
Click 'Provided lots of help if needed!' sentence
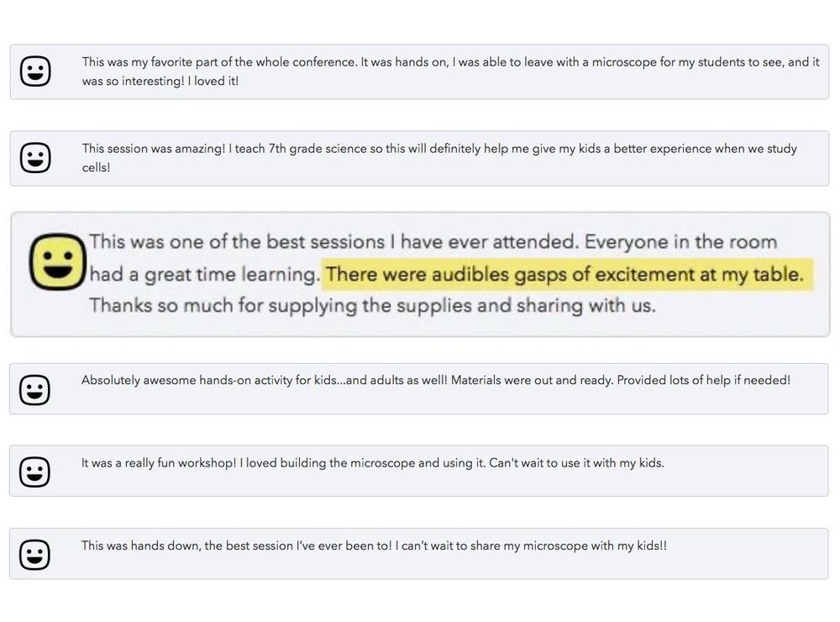point(703,380)
